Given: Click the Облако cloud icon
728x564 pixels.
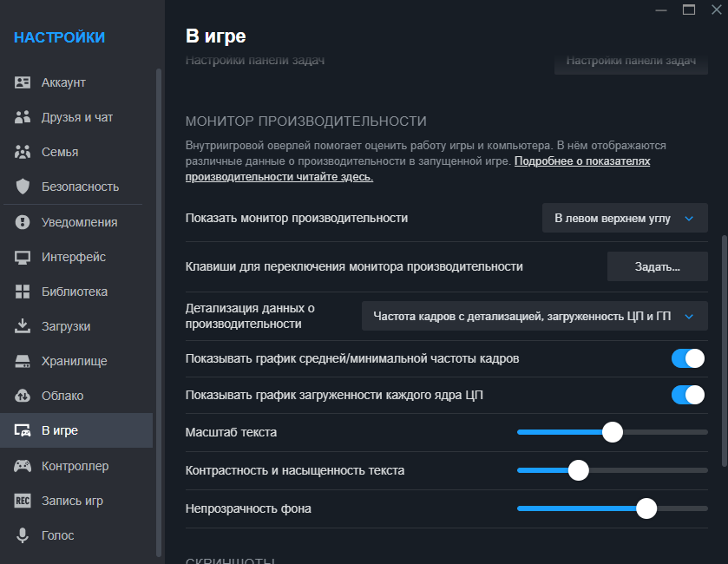Looking at the screenshot, I should pos(23,396).
